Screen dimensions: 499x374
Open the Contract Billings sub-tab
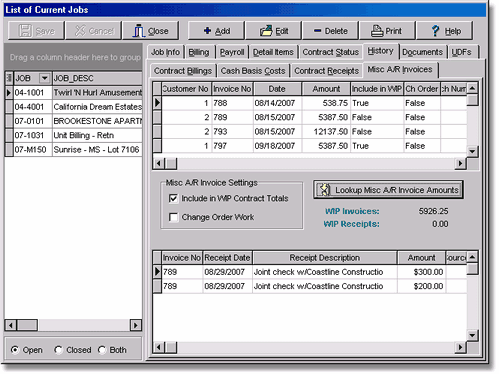(183, 71)
